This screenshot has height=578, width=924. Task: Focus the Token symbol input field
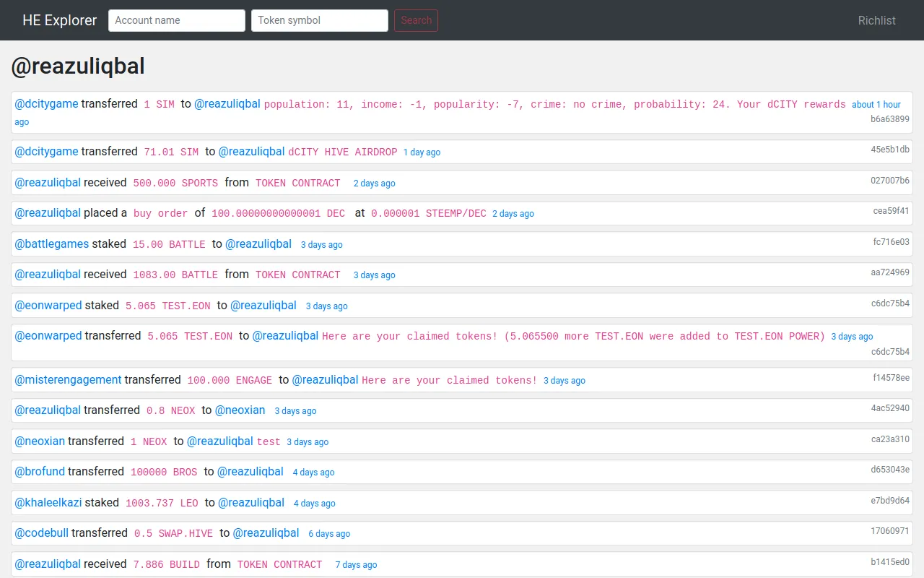320,20
